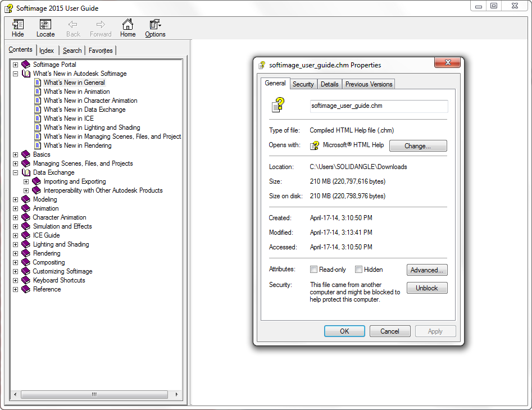Expand the Importing and Exporting node
This screenshot has width=532, height=410.
(26, 181)
